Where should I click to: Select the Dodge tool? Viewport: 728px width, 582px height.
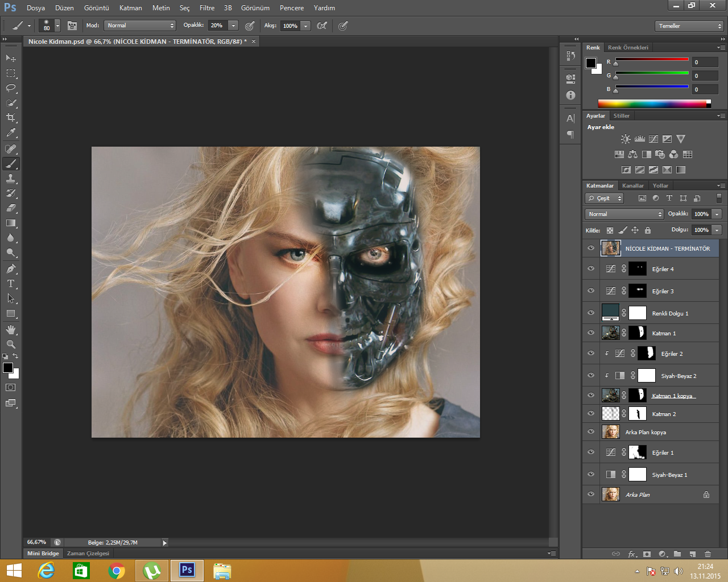click(x=11, y=253)
